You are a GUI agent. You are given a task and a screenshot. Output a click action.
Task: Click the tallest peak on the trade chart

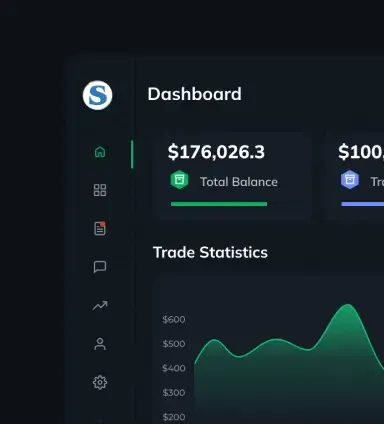(x=348, y=305)
